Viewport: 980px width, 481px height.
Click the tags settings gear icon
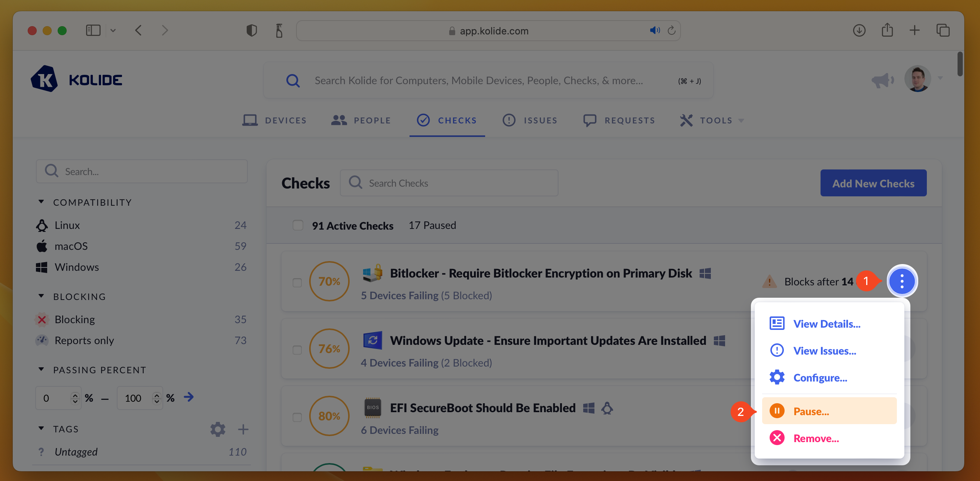(x=217, y=429)
